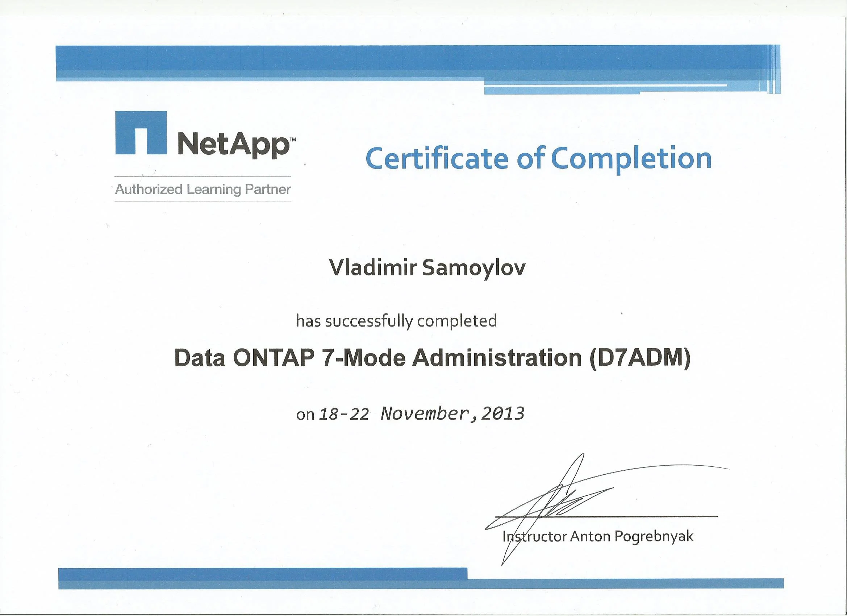
Task: Click the November, 2013 date text
Action: click(452, 413)
